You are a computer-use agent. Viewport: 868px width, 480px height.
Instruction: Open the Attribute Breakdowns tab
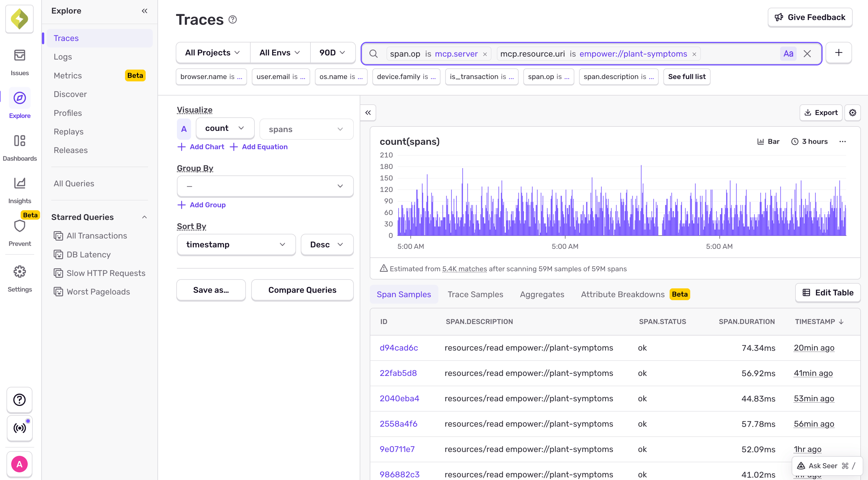tap(622, 294)
